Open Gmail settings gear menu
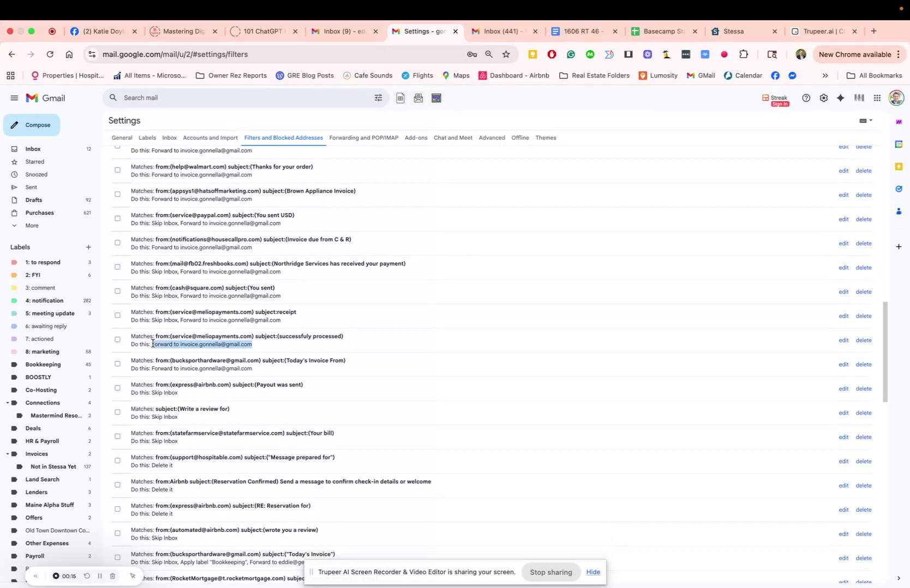Image resolution: width=910 pixels, height=588 pixels. click(824, 98)
